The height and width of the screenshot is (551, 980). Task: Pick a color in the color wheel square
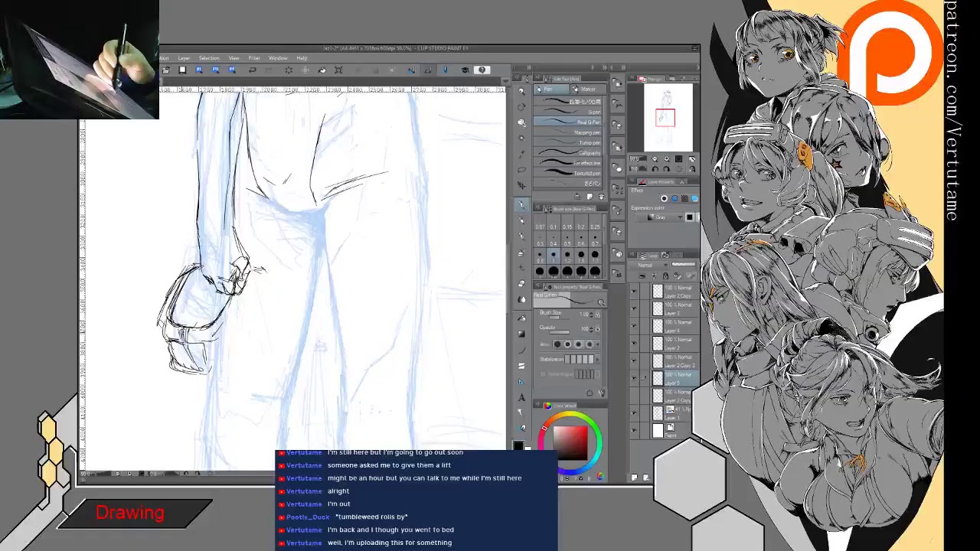coord(570,442)
